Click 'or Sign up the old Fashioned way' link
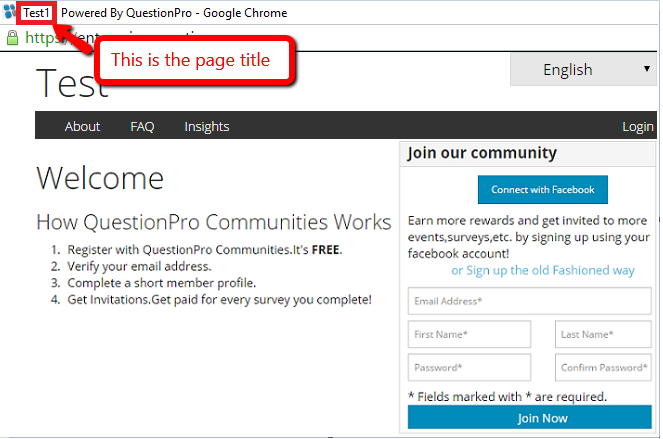 [543, 270]
